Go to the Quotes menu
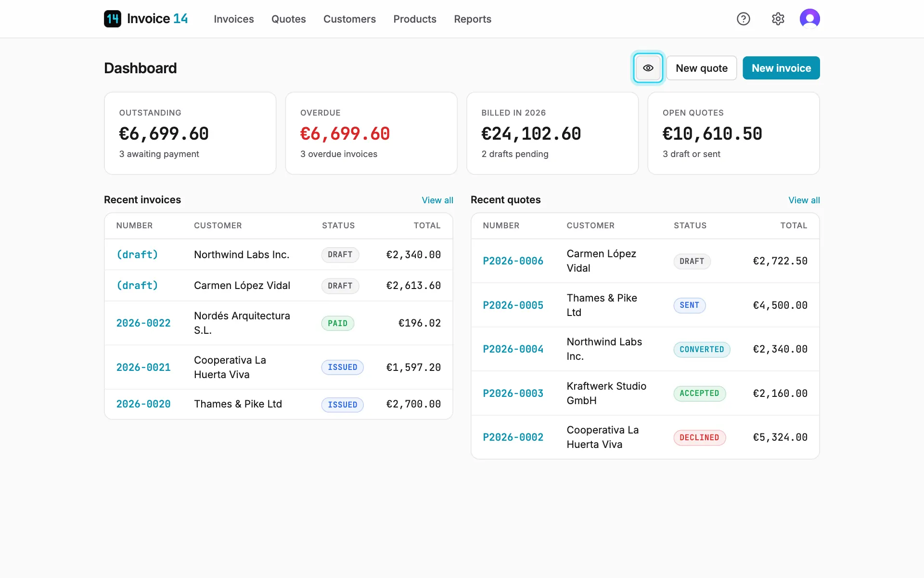The image size is (924, 578). point(289,19)
